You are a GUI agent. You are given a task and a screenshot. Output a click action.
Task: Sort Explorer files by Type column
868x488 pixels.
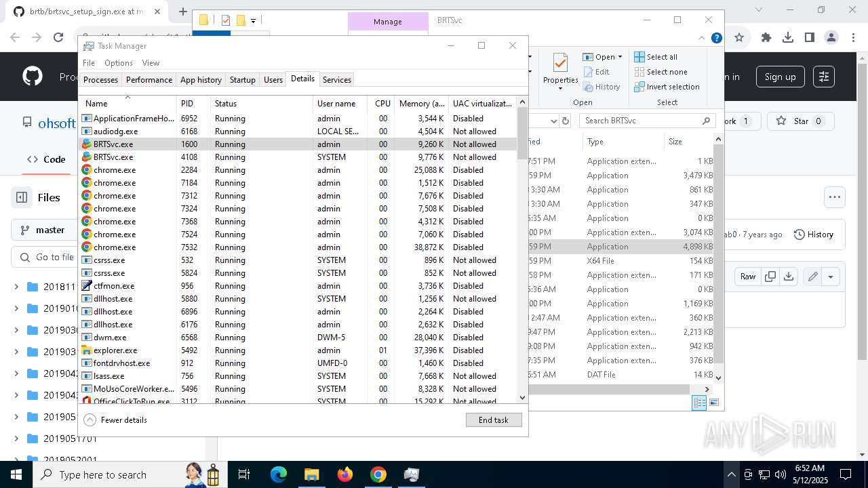tap(623, 142)
